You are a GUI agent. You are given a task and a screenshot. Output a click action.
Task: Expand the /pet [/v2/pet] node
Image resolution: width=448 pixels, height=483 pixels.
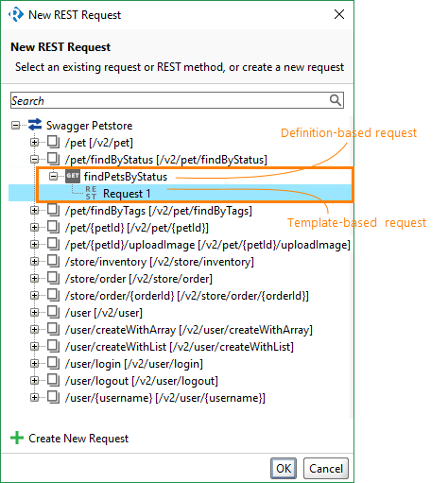pos(34,143)
